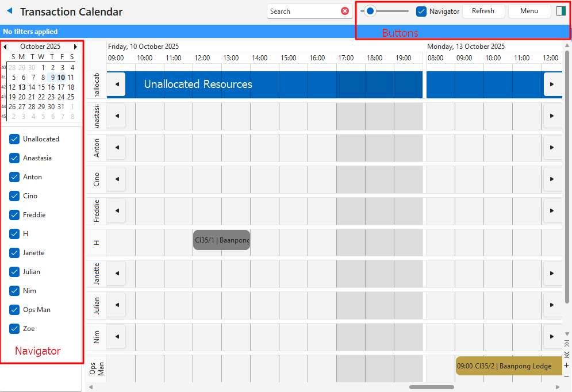Toggle the green side panel icon

click(x=562, y=11)
